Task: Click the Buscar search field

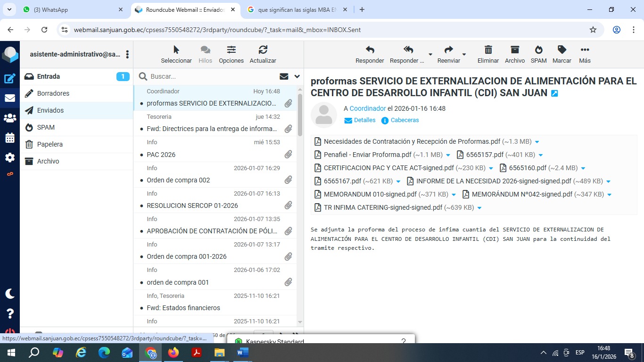Action: (x=212, y=76)
